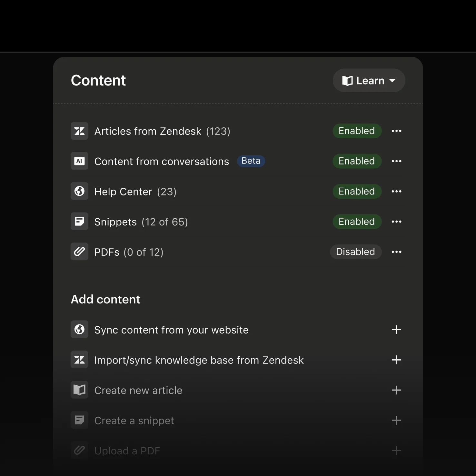Click the paperclip icon beside Upload a PDF

[x=79, y=450]
